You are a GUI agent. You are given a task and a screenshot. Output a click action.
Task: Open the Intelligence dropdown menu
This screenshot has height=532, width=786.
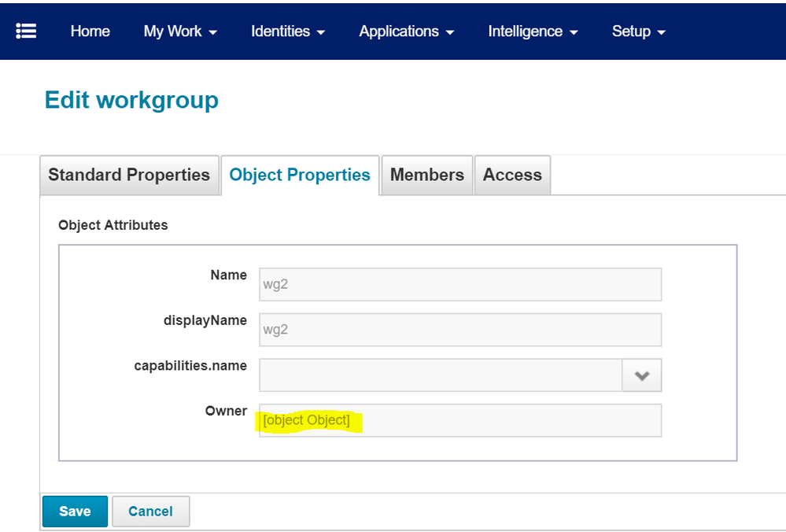point(533,31)
